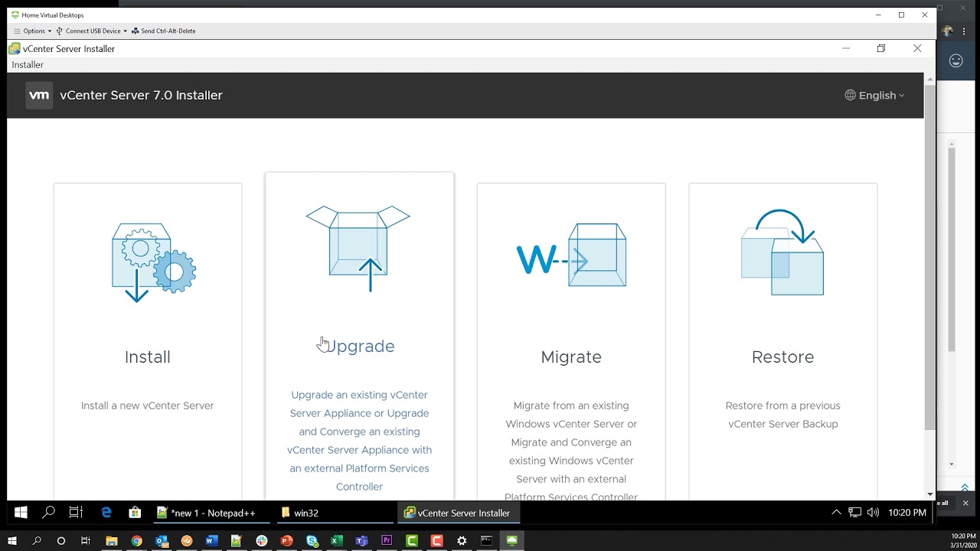Click the Install gears box icon
This screenshot has height=551, width=980.
pyautogui.click(x=153, y=262)
